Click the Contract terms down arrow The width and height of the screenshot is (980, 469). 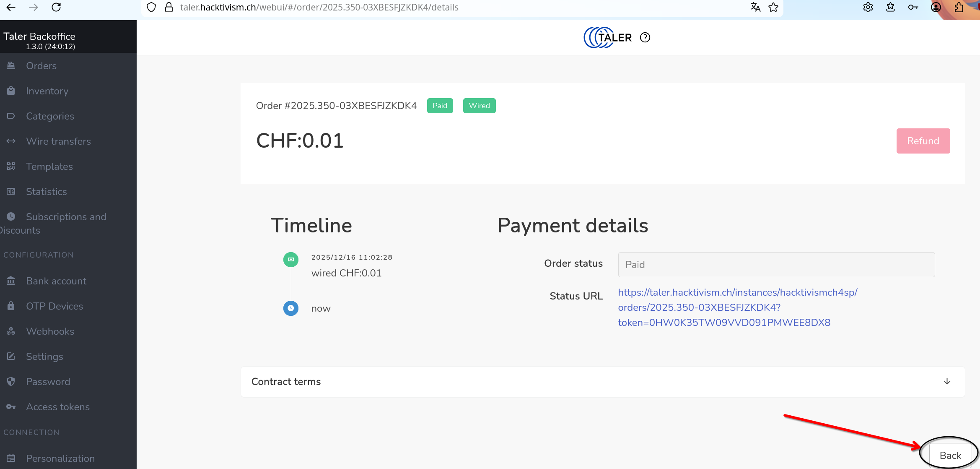tap(947, 382)
